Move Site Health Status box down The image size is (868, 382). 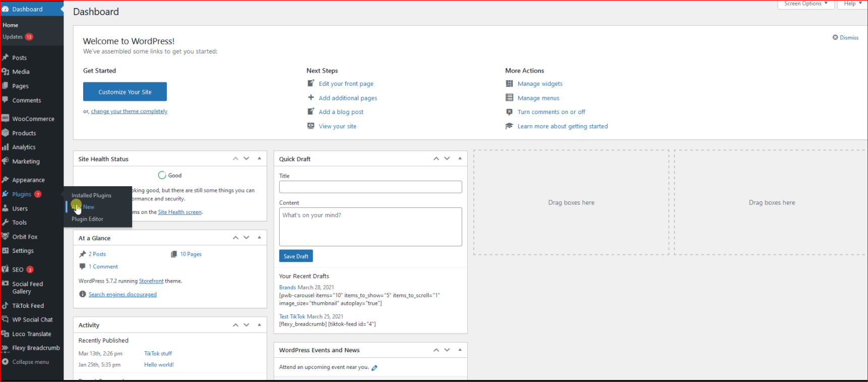pyautogui.click(x=246, y=158)
